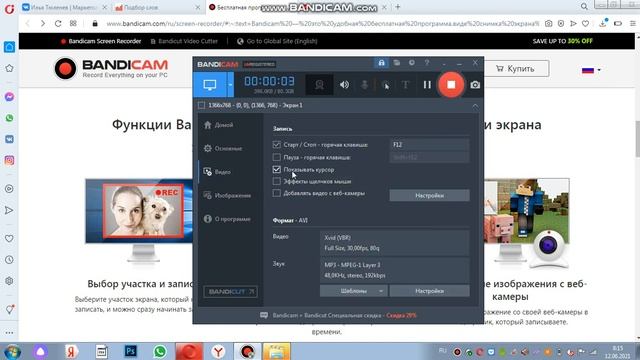Open speed dial grid icon in browser
Viewport: 640px width, 360px height.
[73, 24]
